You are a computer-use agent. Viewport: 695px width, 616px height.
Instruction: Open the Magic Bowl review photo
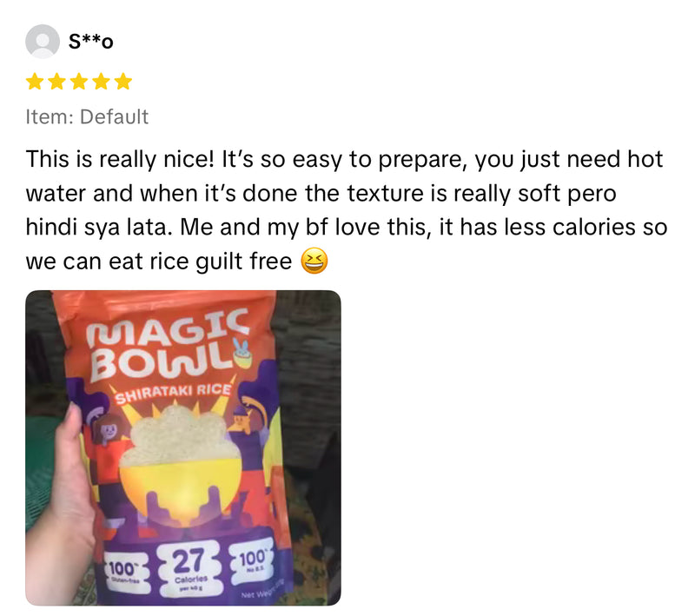(x=183, y=447)
